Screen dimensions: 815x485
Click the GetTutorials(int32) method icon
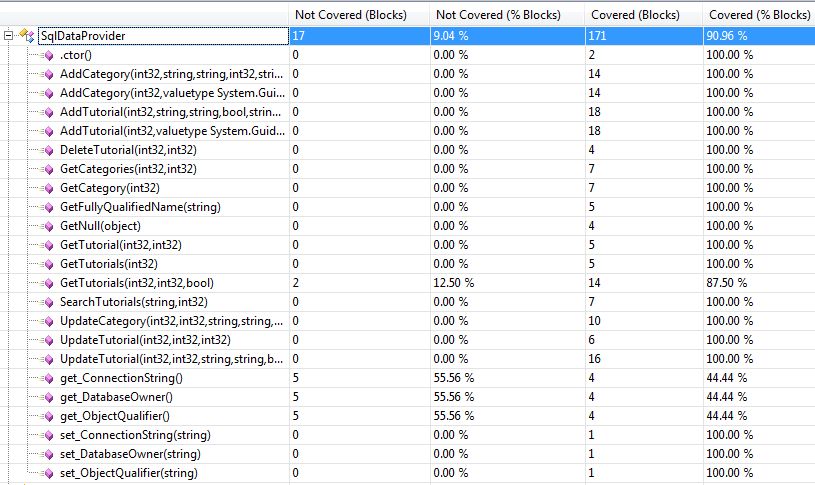[48, 265]
